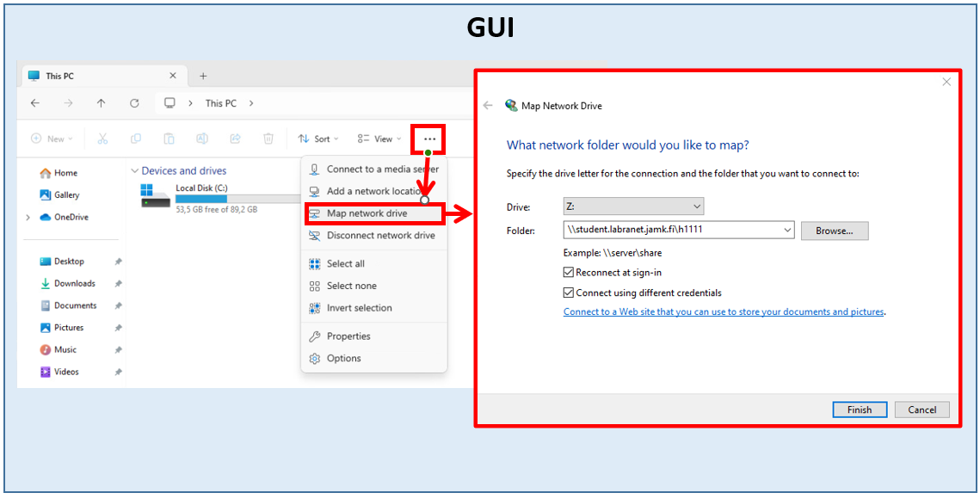
Task: Collapse the Devices and drives section
Action: pos(135,170)
